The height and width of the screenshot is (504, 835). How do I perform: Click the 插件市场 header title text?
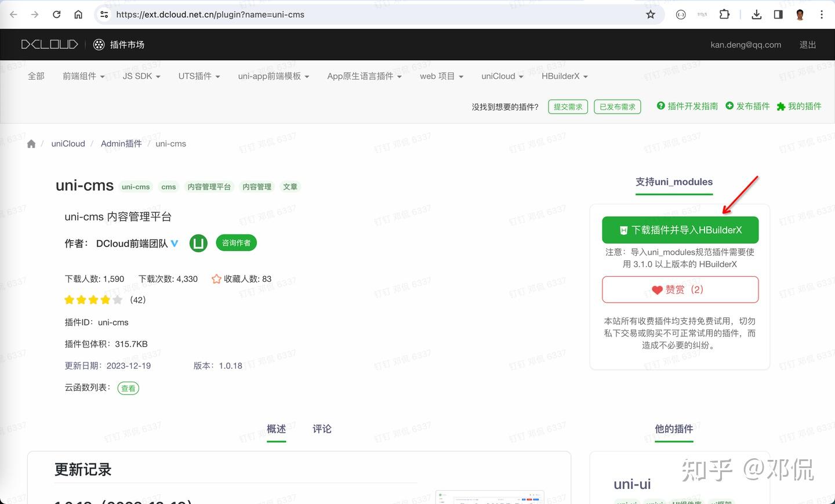pyautogui.click(x=127, y=45)
